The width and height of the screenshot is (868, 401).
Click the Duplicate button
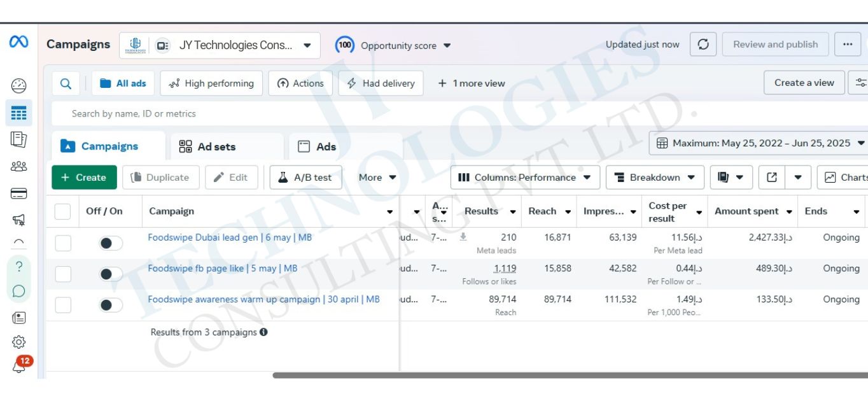pyautogui.click(x=161, y=178)
